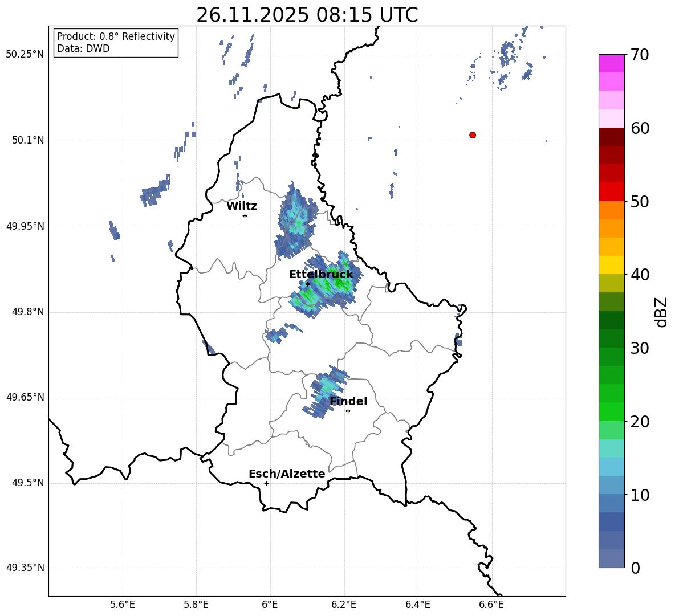
Task: Click the 0 dBZ colorbar label
Action: [635, 568]
